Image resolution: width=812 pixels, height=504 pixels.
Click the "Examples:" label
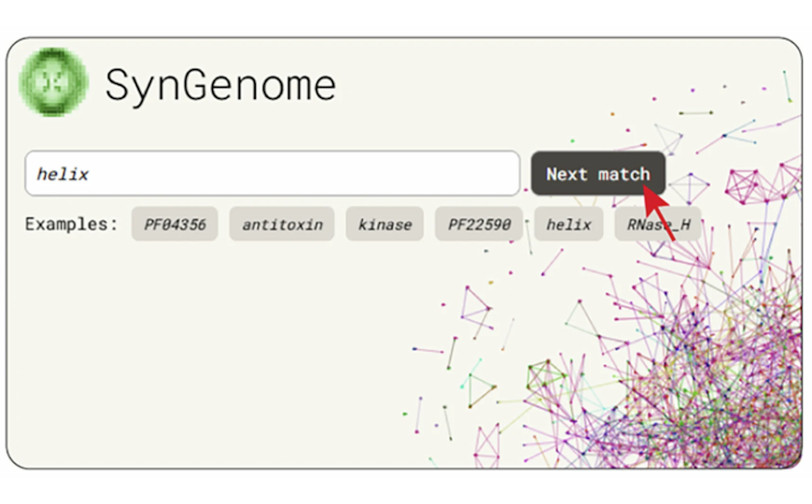click(72, 225)
